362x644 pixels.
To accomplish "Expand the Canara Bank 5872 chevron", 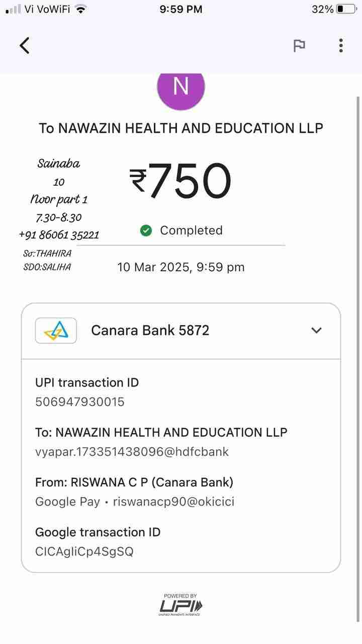I will 316,331.
